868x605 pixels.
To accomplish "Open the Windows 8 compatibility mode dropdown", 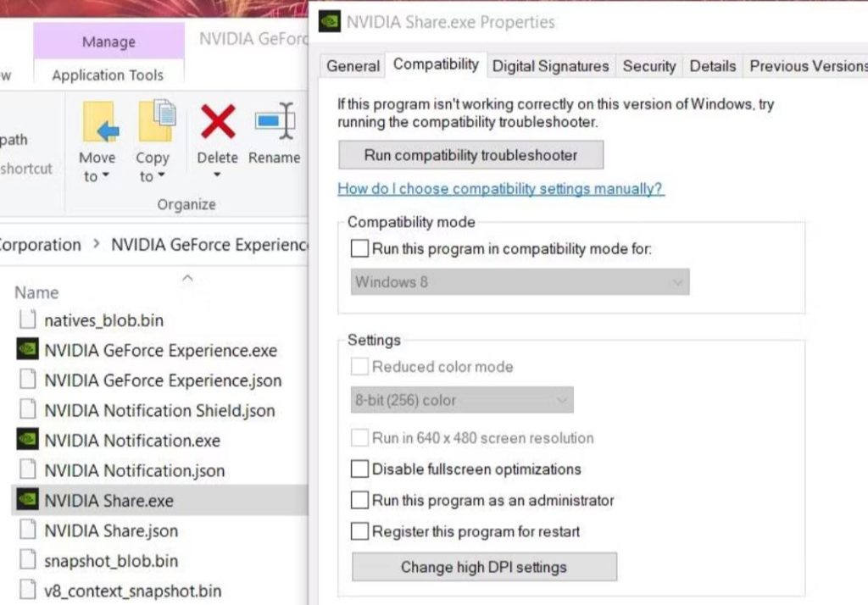I will [520, 282].
